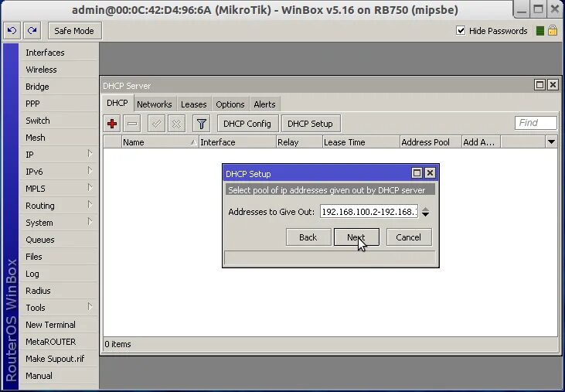The image size is (565, 392).
Task: Open Wireless in the sidebar menu
Action: pyautogui.click(x=59, y=70)
